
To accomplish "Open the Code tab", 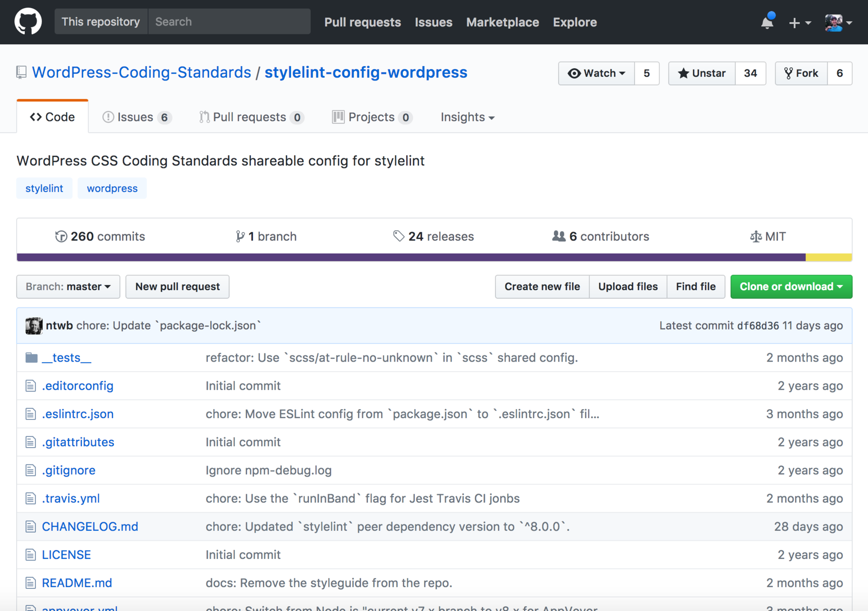I will click(52, 117).
